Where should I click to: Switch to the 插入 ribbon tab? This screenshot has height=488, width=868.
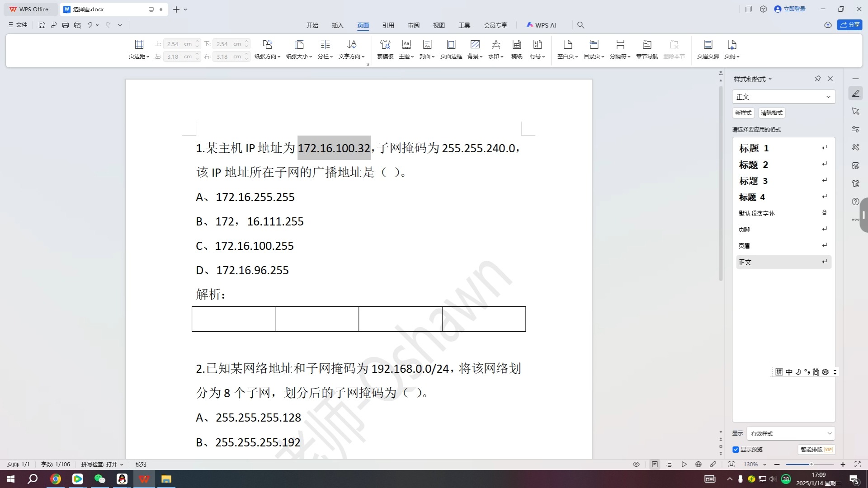(337, 25)
